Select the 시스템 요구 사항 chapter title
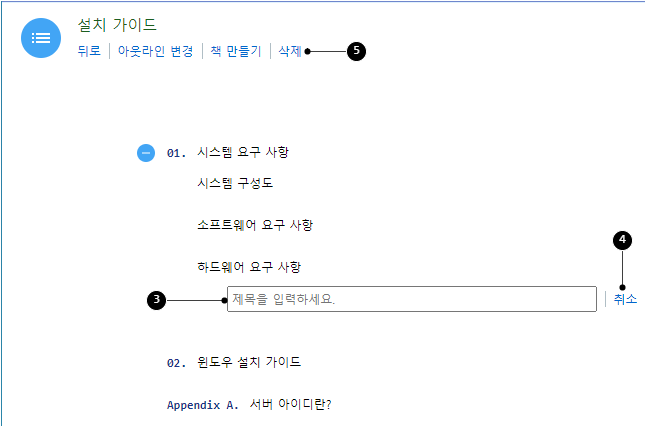646x427 pixels. 243,152
